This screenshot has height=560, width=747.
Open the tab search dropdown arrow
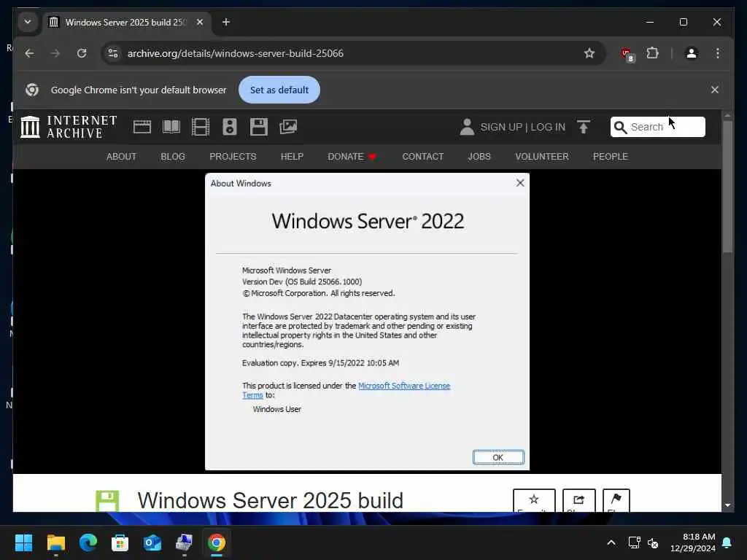[x=28, y=23]
